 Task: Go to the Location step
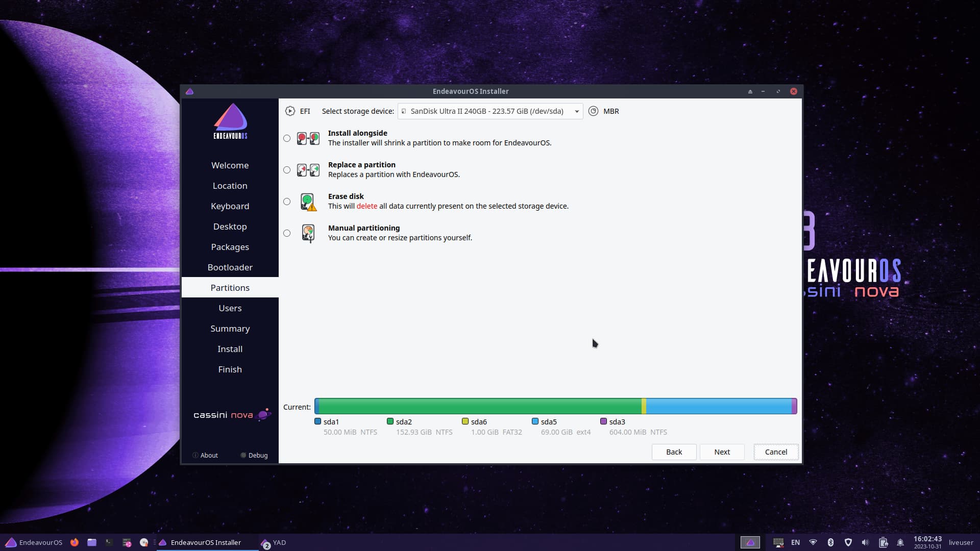pyautogui.click(x=230, y=186)
